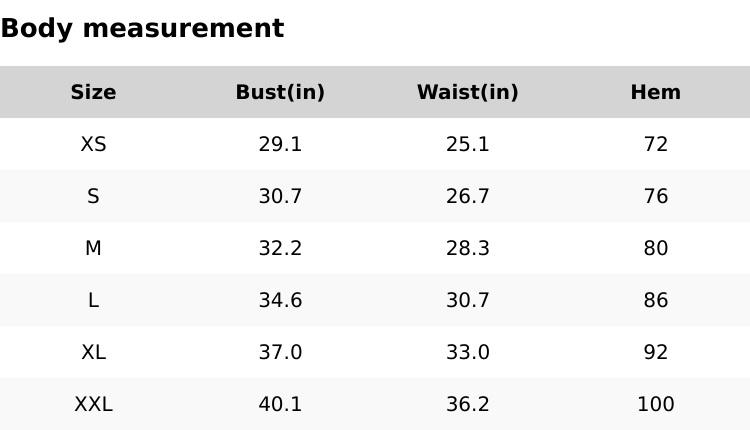Viewport: 750px width, 430px height.
Task: Select the XXL size row label
Action: pyautogui.click(x=93, y=404)
